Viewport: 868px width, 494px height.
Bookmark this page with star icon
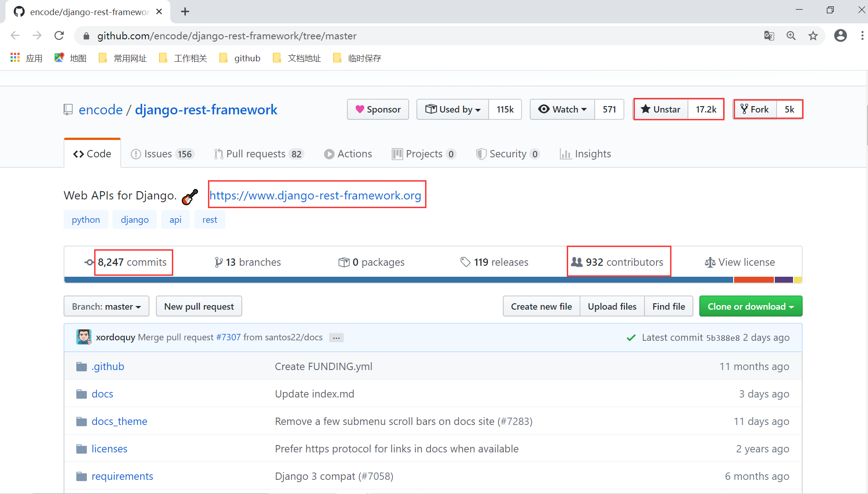pos(813,36)
